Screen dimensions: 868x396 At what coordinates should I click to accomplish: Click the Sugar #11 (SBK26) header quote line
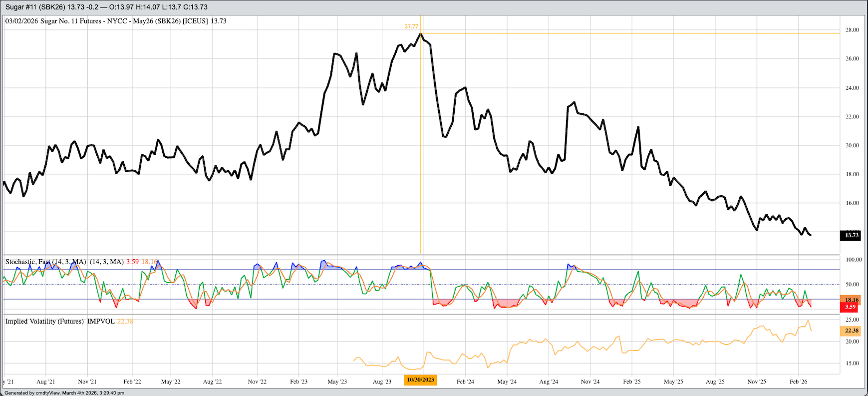[x=106, y=7]
